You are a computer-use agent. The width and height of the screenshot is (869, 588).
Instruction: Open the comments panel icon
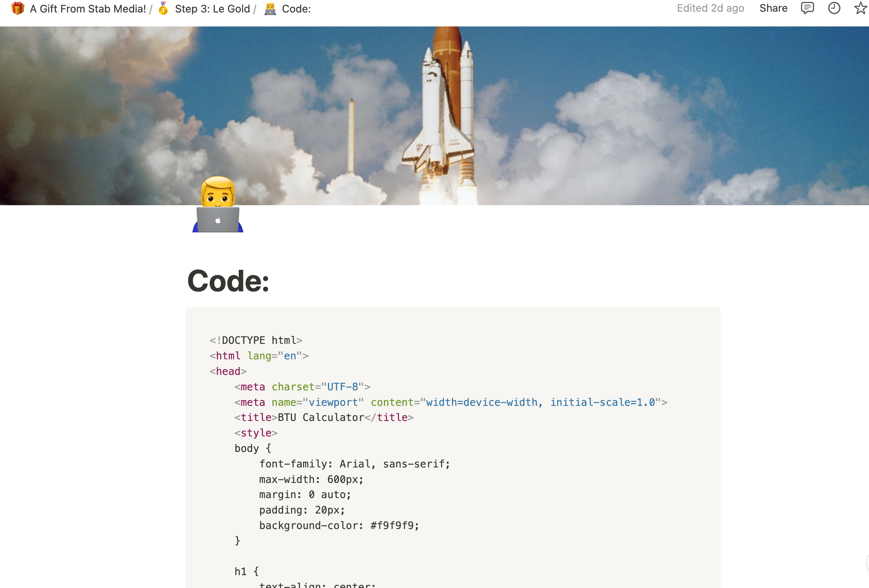(807, 8)
